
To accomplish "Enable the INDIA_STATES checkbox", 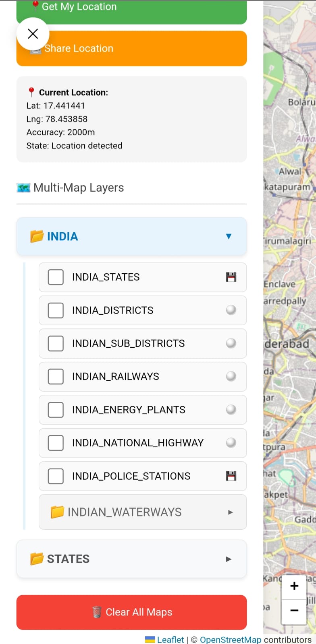I will (x=56, y=277).
